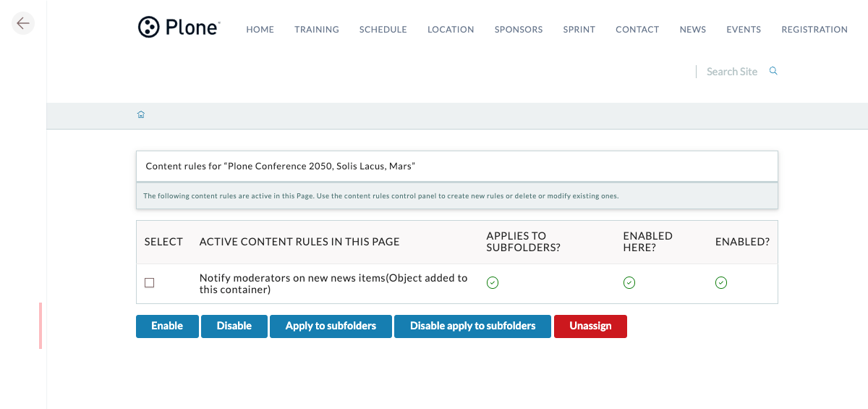Click ACTIVE CONTENT RULES IN THIS PAGE header
Viewport: 868px width, 409px height.
[x=299, y=242]
